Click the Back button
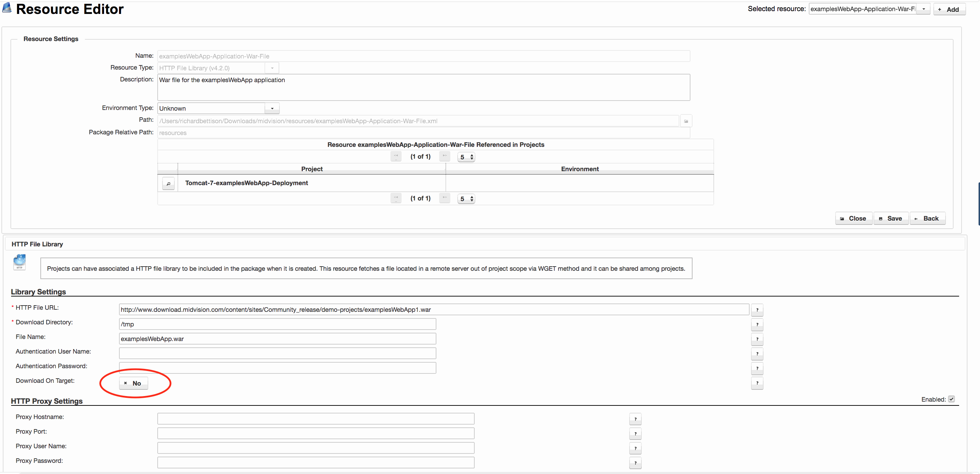The width and height of the screenshot is (980, 474). [x=927, y=218]
